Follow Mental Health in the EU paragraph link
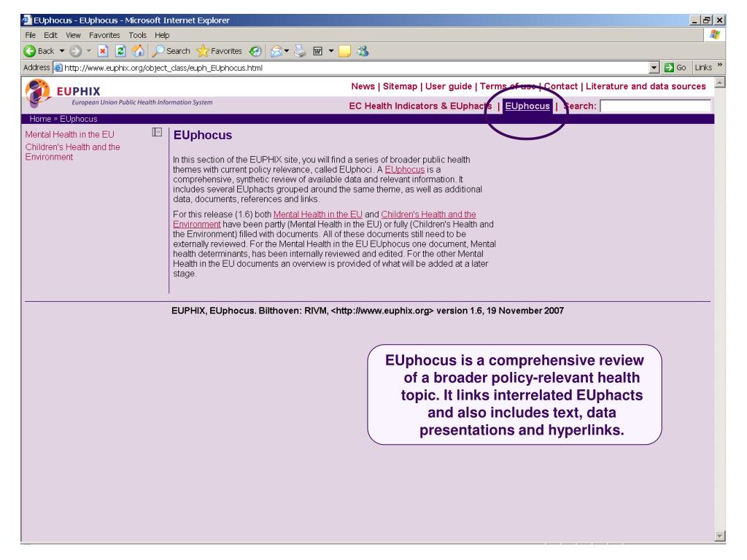747x560 pixels. pyautogui.click(x=318, y=214)
